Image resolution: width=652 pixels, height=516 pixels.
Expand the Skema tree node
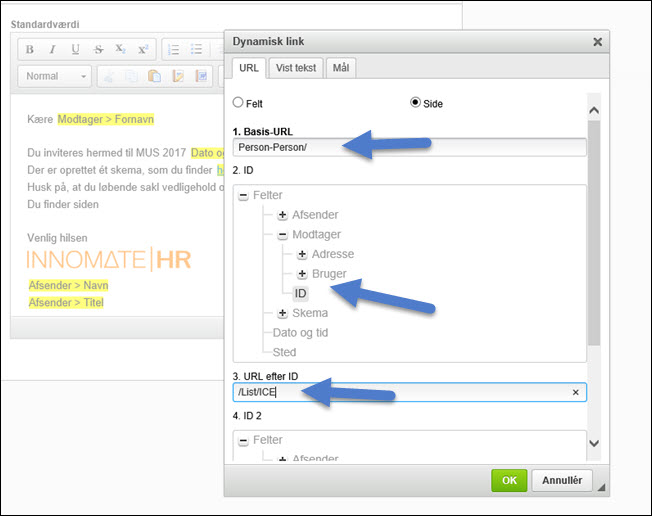(x=283, y=313)
